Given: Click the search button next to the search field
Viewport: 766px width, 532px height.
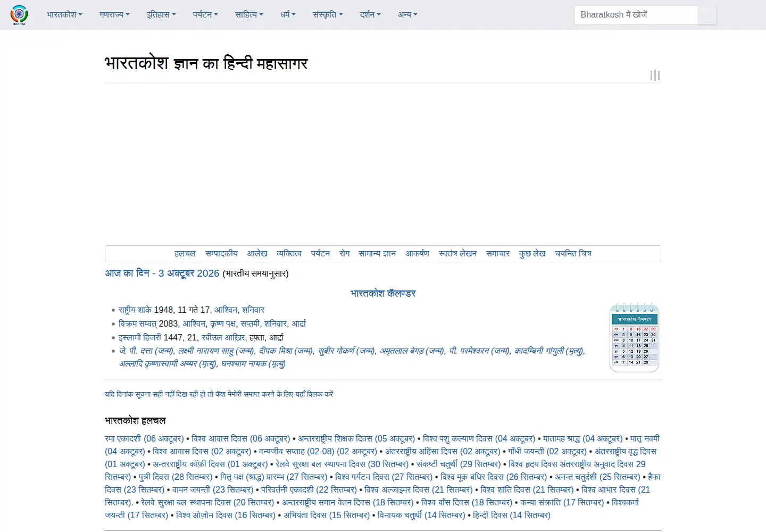Looking at the screenshot, I should pos(707,15).
